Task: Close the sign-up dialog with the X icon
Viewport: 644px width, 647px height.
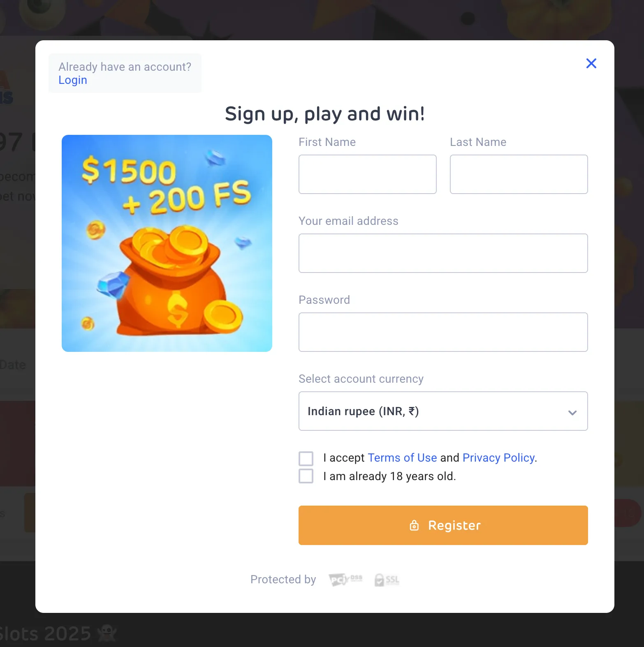Action: point(591,63)
